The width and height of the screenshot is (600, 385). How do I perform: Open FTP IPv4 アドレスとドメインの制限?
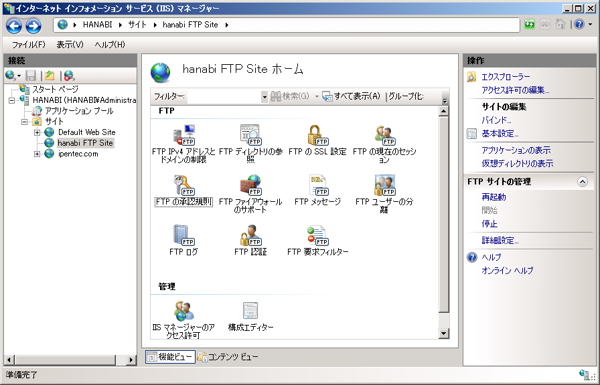[183, 144]
